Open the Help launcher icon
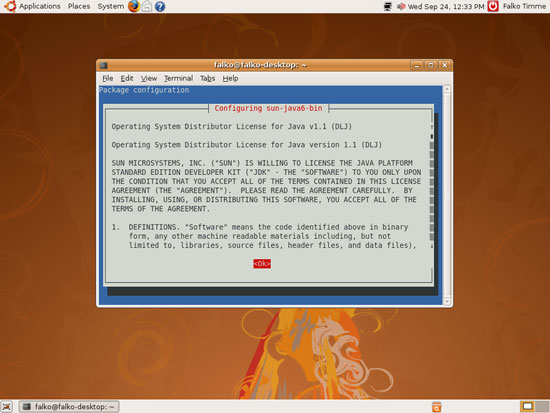The width and height of the screenshot is (550, 413). tap(160, 7)
